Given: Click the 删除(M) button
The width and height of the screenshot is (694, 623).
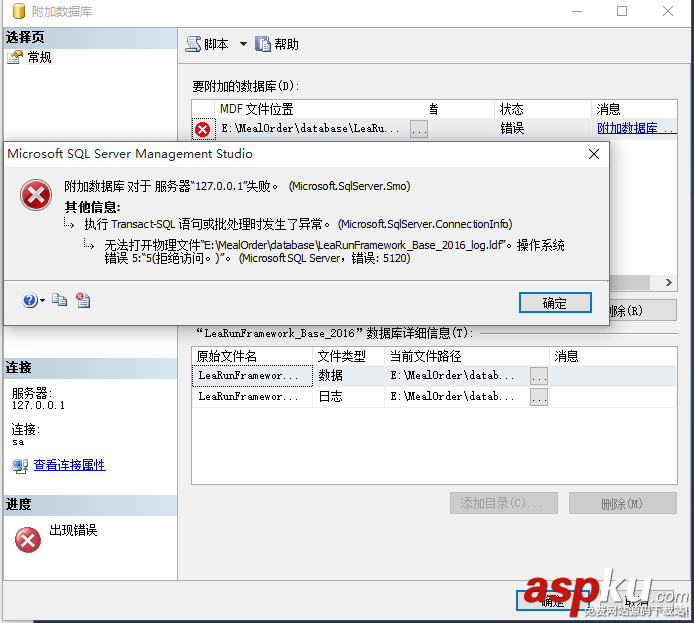Looking at the screenshot, I should click(622, 503).
